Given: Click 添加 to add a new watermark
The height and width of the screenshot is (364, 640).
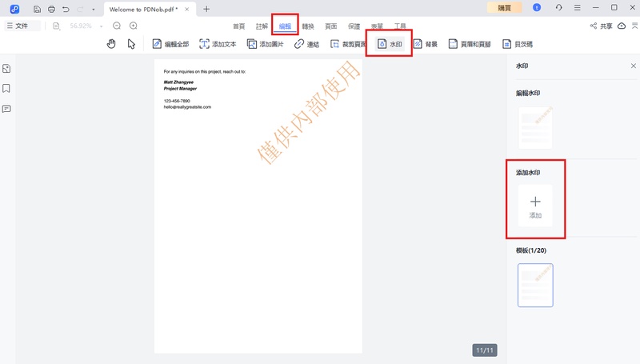Looking at the screenshot, I should 535,206.
